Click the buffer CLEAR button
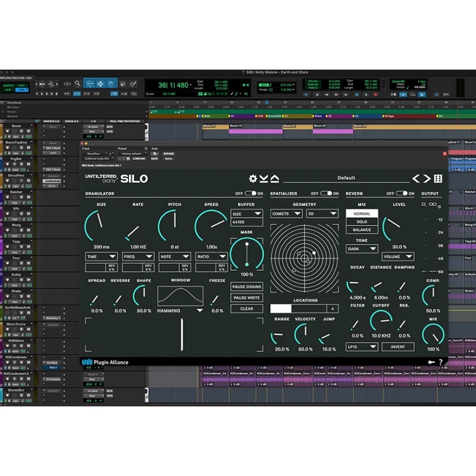This screenshot has width=476, height=476. [x=246, y=309]
